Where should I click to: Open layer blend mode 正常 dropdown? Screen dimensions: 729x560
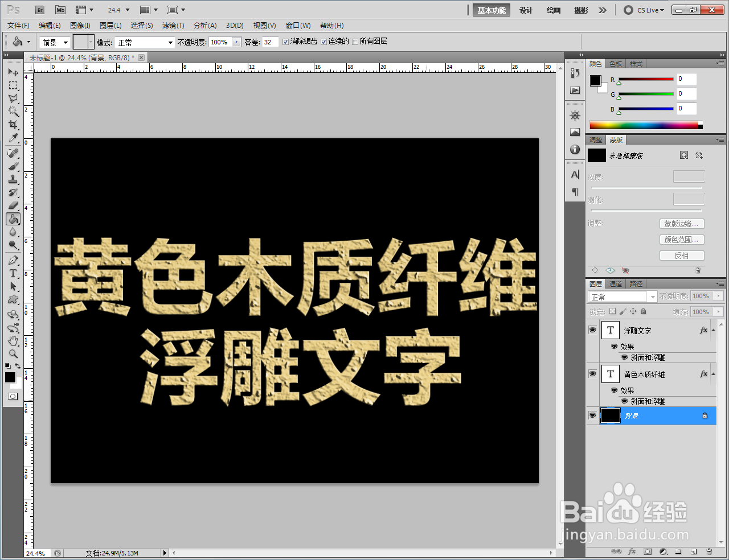point(622,297)
